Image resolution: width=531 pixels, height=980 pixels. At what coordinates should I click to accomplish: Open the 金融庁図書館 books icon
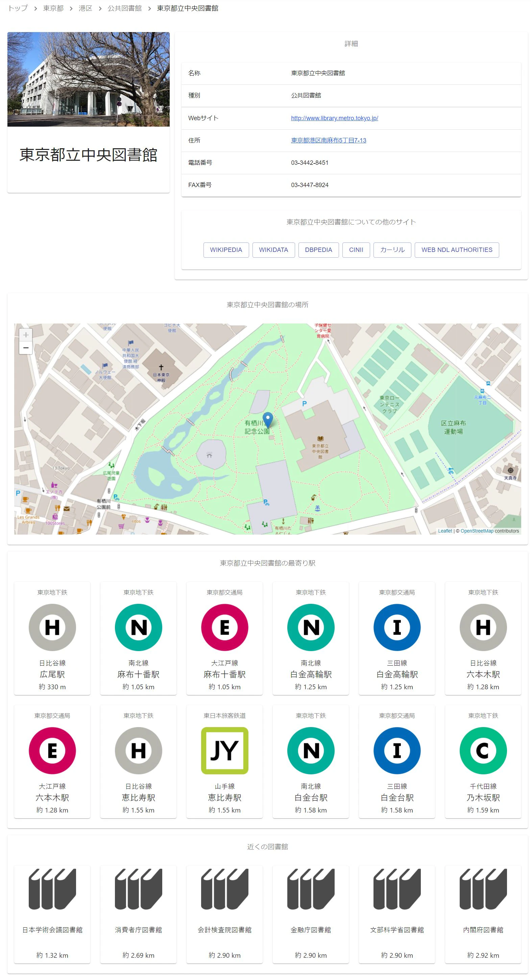point(311,889)
